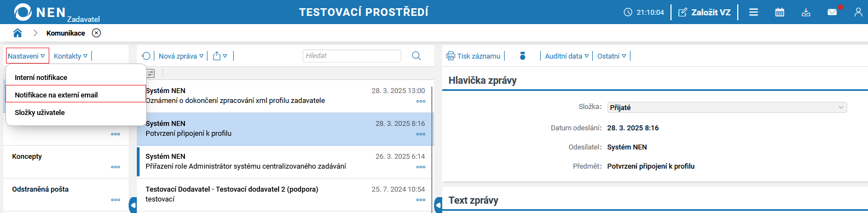Open the Ostatní dropdown
Image resolution: width=868 pixels, height=213 pixels.
point(612,56)
